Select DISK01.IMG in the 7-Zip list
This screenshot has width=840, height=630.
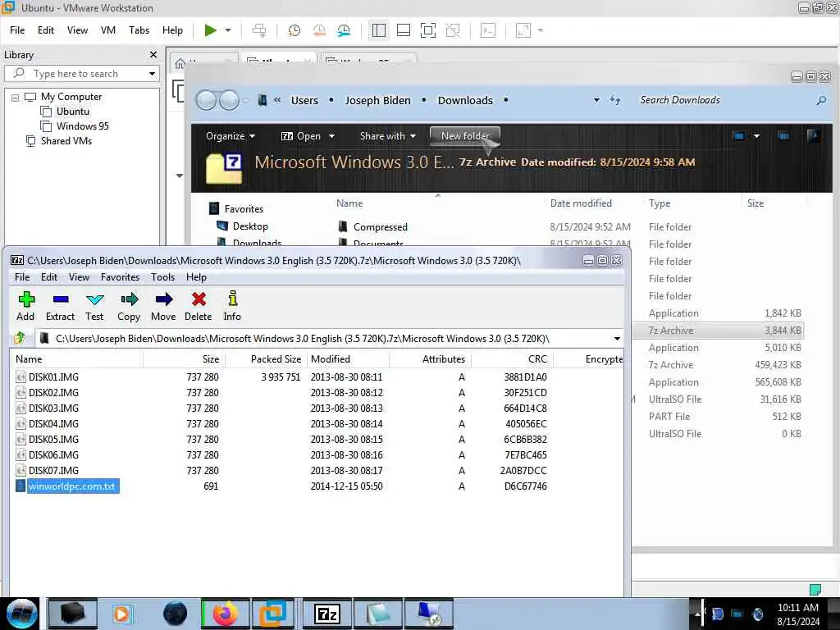click(x=53, y=377)
